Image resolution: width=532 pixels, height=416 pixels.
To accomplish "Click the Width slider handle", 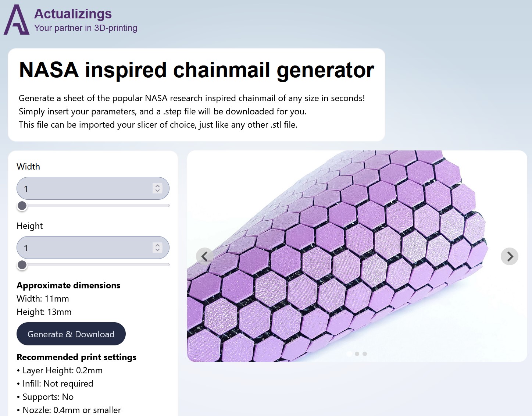I will coord(22,206).
